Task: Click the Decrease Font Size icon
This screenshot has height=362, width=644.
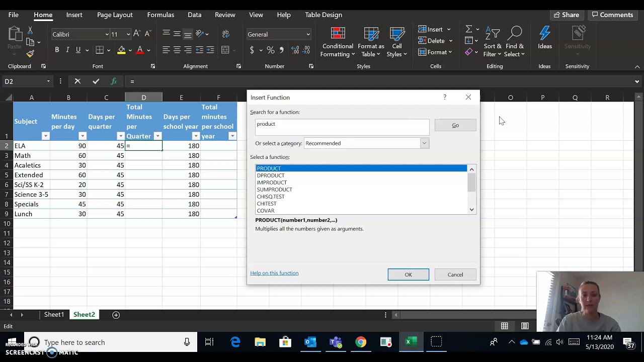Action: pos(147,34)
